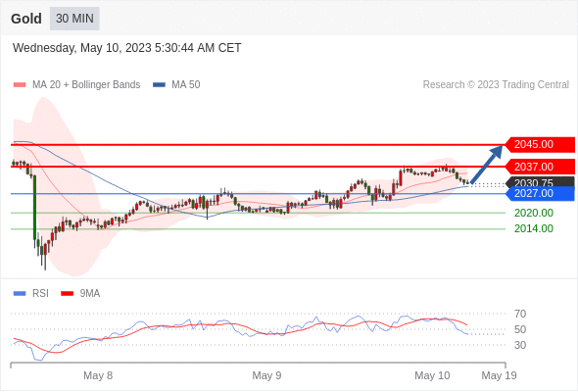Click the 2027.00 blue pivot price tag

[x=539, y=194]
